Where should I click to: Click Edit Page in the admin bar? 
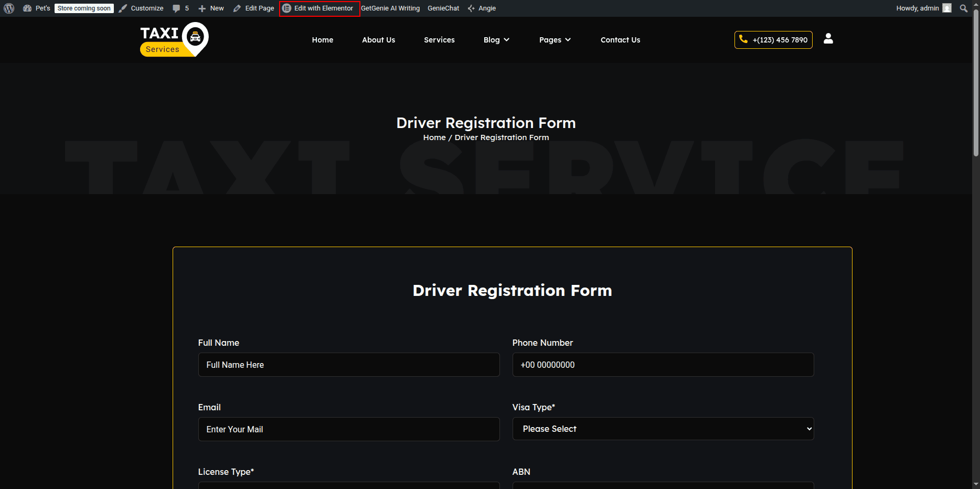click(x=254, y=8)
